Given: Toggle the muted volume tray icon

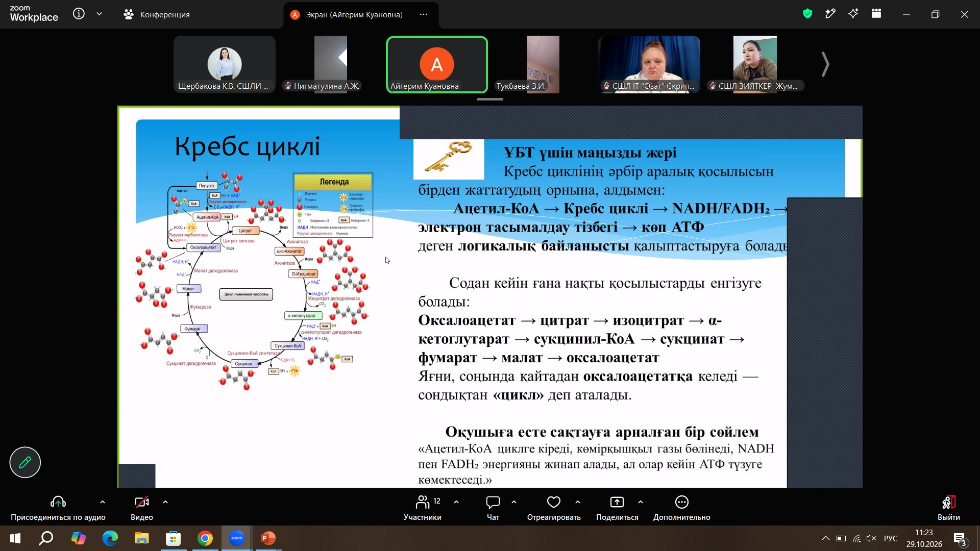Looking at the screenshot, I should click(x=872, y=538).
